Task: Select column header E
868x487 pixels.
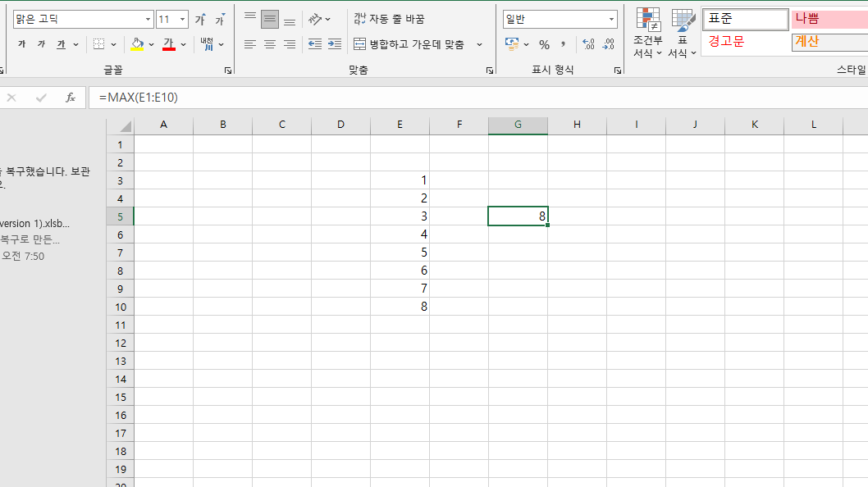Action: pyautogui.click(x=400, y=124)
